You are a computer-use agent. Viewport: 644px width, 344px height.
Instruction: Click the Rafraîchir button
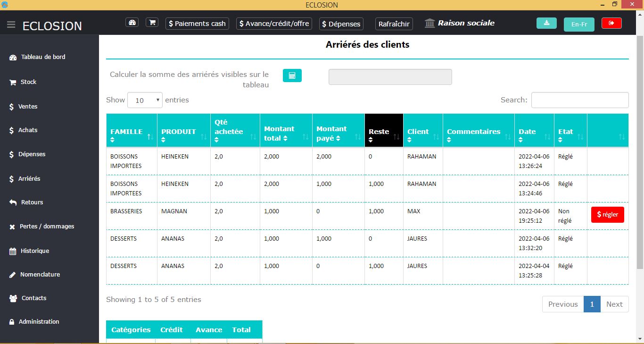click(x=394, y=24)
